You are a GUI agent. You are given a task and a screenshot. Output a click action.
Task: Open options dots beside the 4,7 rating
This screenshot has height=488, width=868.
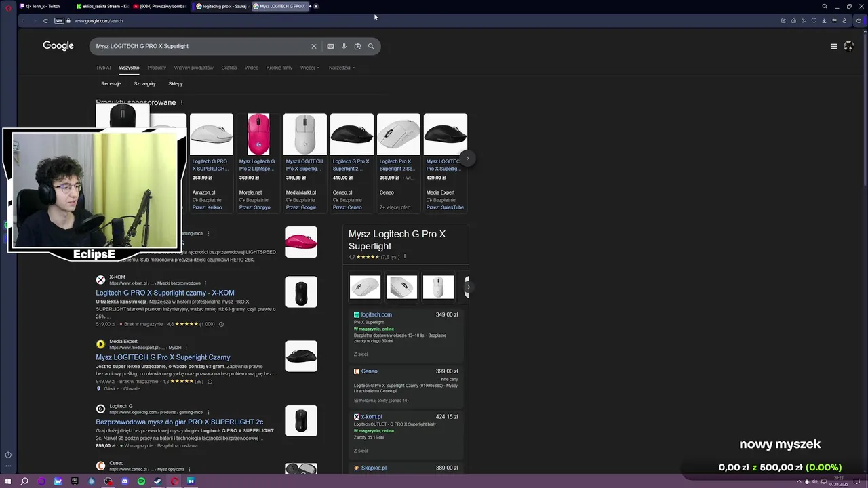click(405, 257)
